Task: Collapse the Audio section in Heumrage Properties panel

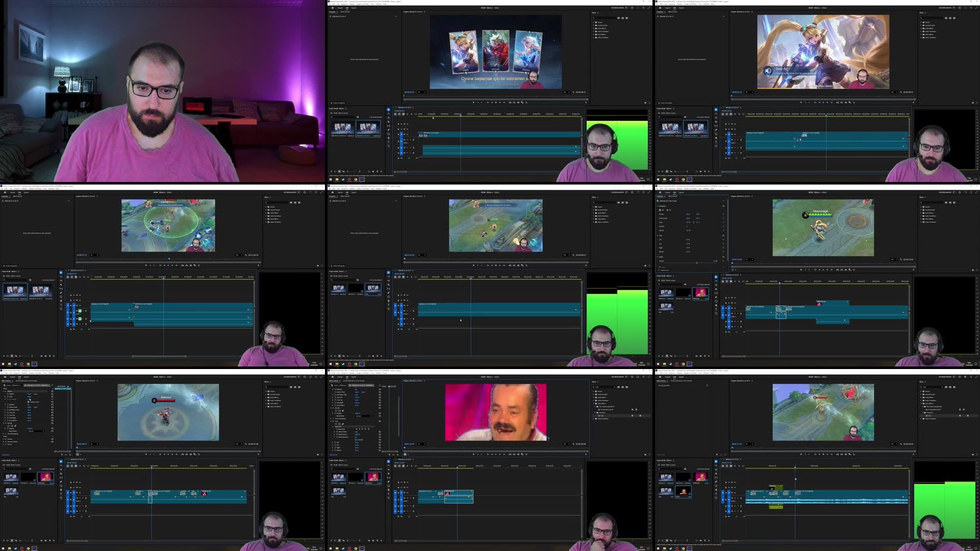Action: [x=658, y=257]
